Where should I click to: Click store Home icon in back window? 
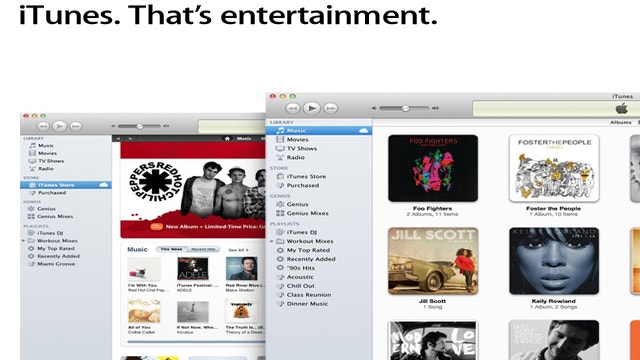pos(227,139)
